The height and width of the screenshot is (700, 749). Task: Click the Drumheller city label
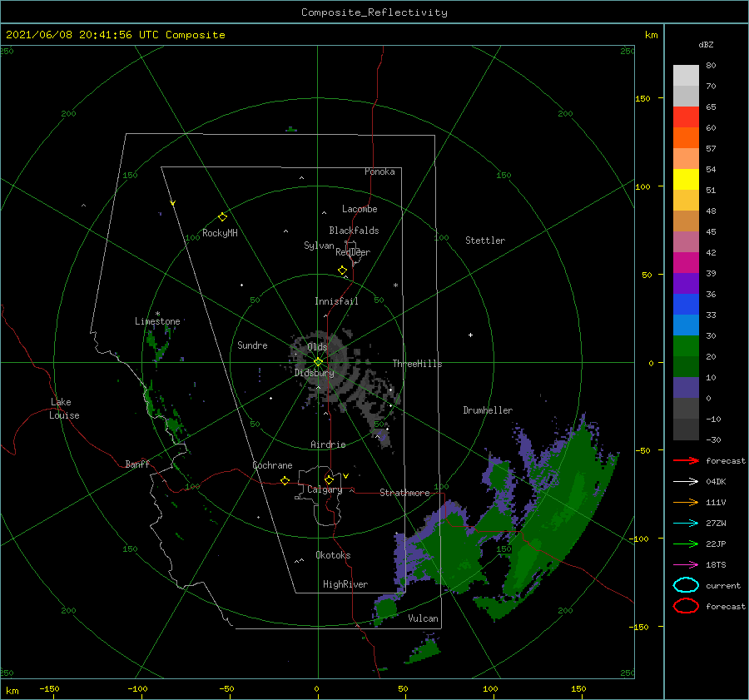(x=488, y=410)
